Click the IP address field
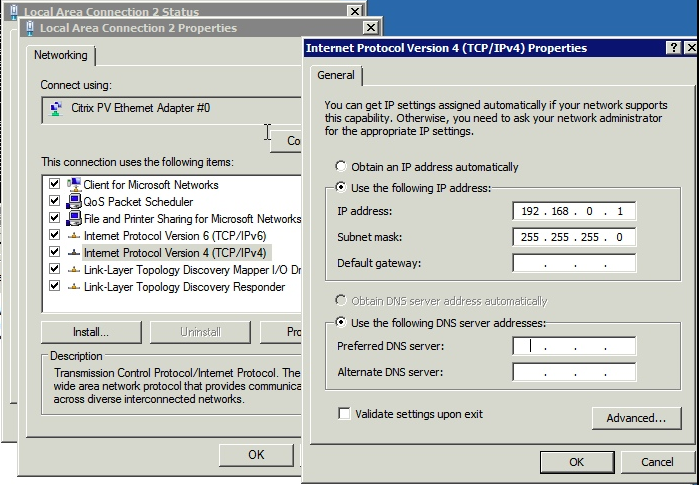The height and width of the screenshot is (486, 700). pyautogui.click(x=574, y=211)
